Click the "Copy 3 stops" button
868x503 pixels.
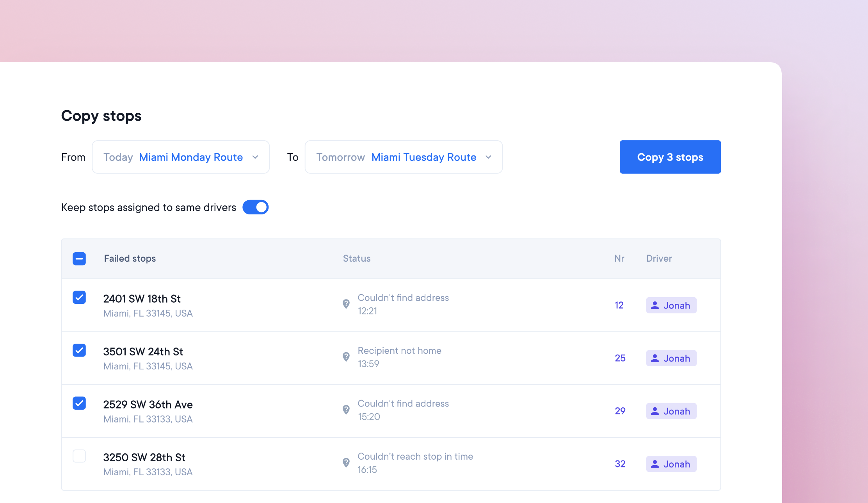point(670,157)
